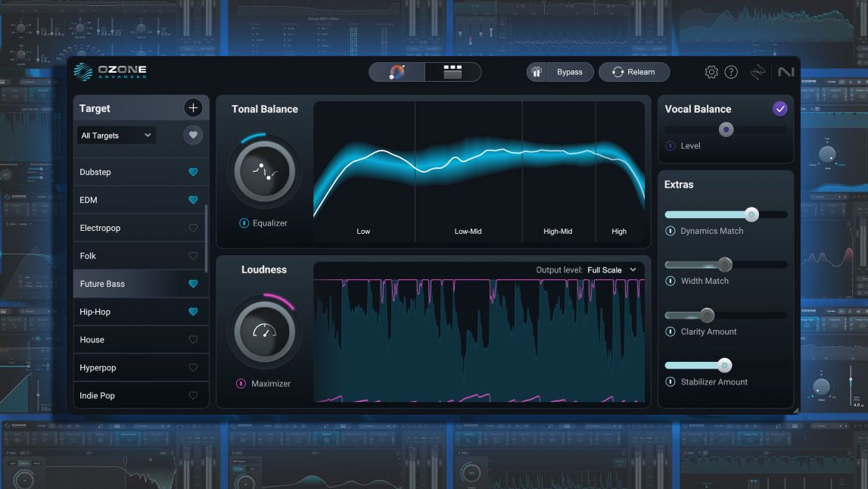868x489 pixels.
Task: Disable the Vocal Balance checkmark toggle
Action: click(780, 108)
